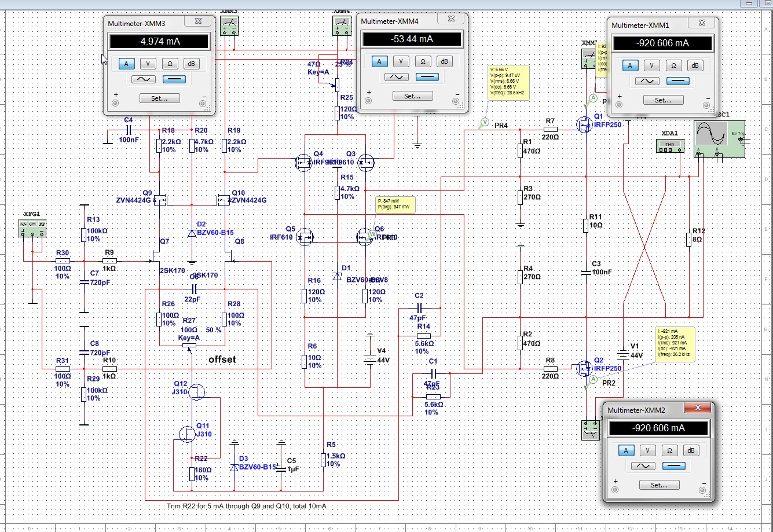Image resolution: width=773 pixels, height=532 pixels.
Task: Select the D1 zener diode symbol
Action: pyautogui.click(x=337, y=277)
